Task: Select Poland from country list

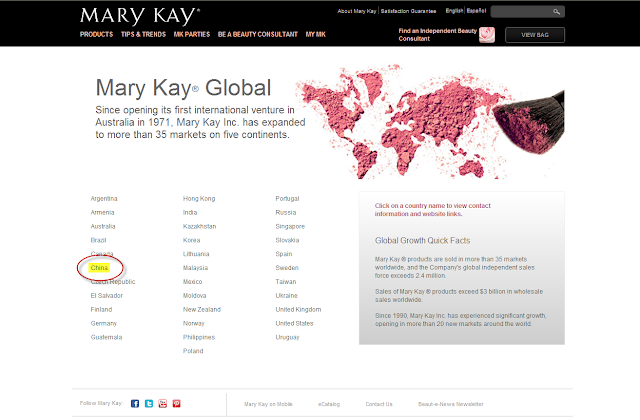Action: (x=193, y=351)
